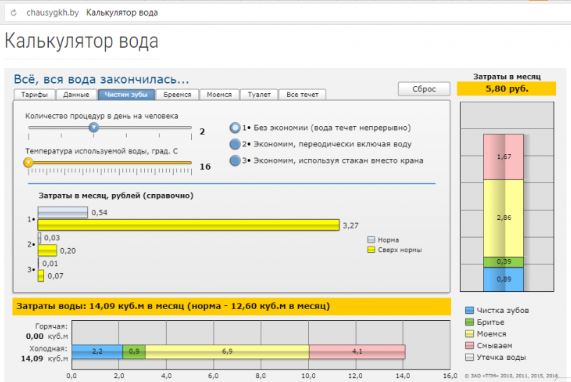This screenshot has width=571, height=382.
Task: Click the pink Смываем legend swatch
Action: pyautogui.click(x=469, y=345)
